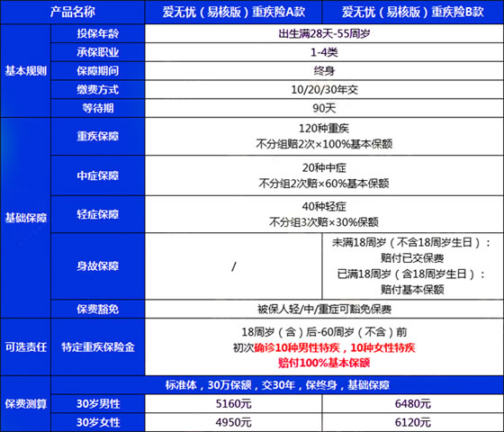Click the 基础保障 section label
The image size is (504, 432).
pos(26,218)
